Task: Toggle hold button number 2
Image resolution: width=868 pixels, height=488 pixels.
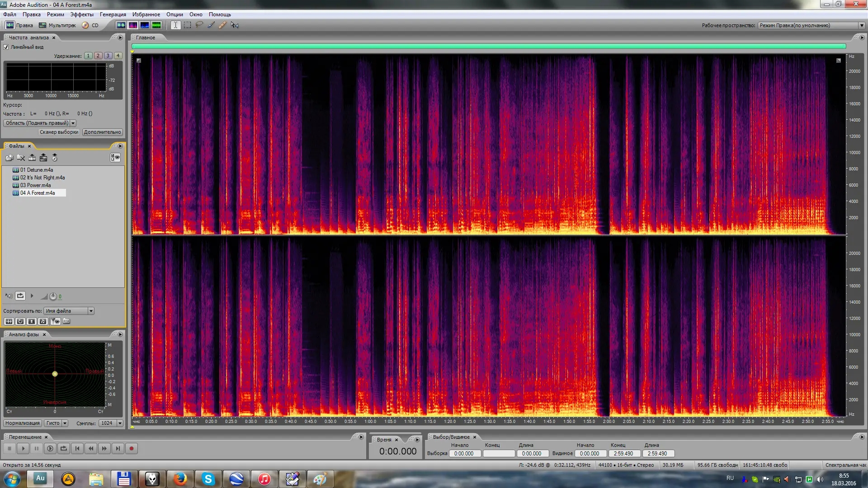Action: [98, 56]
